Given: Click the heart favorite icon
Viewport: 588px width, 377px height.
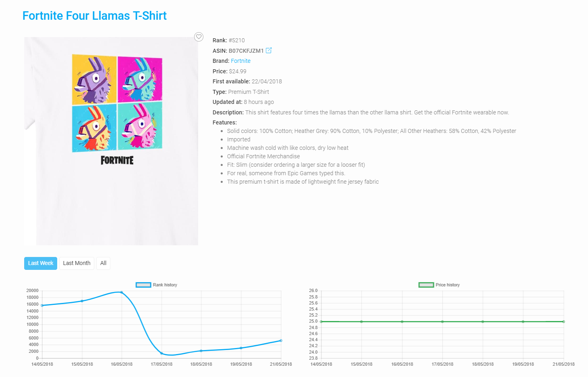Looking at the screenshot, I should click(199, 37).
